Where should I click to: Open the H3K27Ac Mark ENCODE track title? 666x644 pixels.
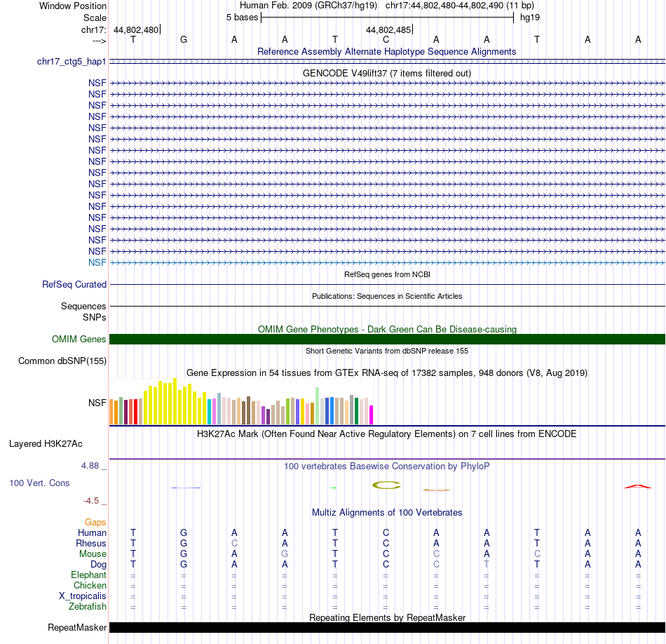pos(386,434)
